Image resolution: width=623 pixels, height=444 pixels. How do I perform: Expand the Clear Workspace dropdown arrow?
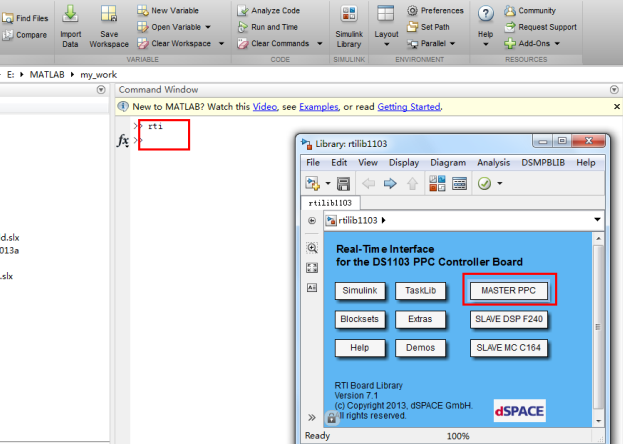coord(221,43)
